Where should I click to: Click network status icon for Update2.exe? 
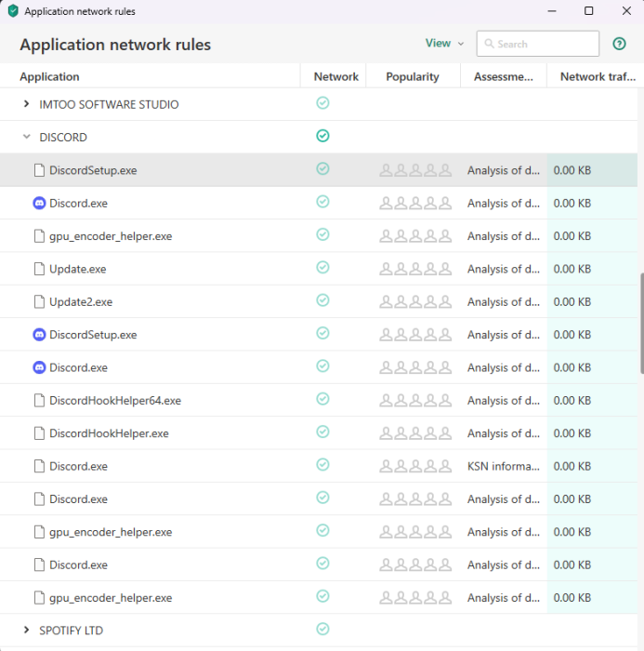[x=322, y=299]
